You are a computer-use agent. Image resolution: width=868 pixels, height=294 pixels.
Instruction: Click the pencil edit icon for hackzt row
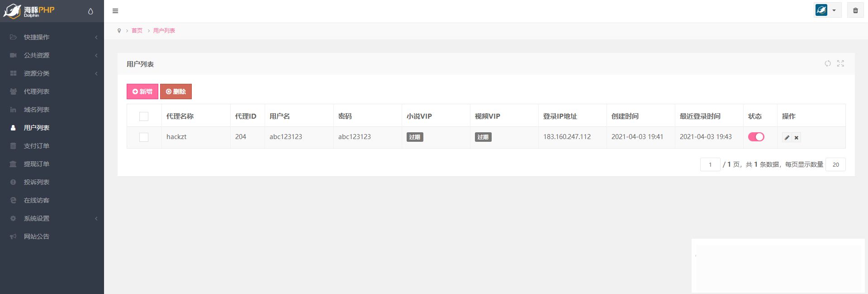[x=787, y=137]
